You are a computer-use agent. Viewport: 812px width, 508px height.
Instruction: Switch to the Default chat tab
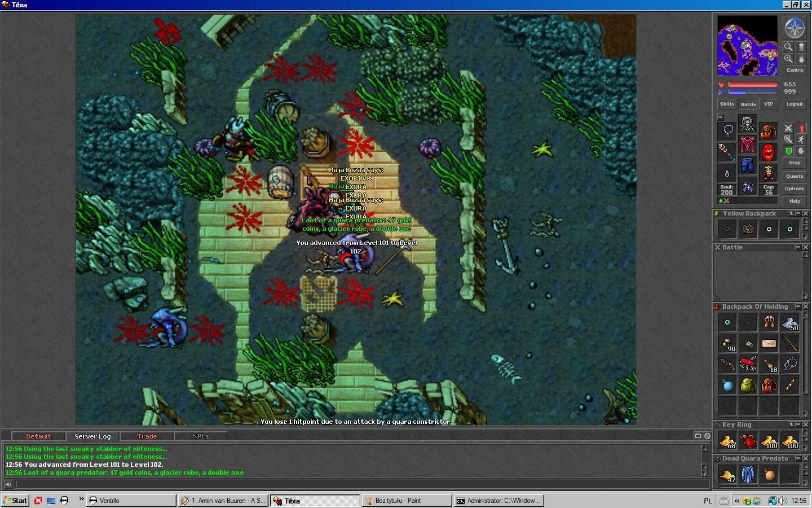tap(38, 436)
